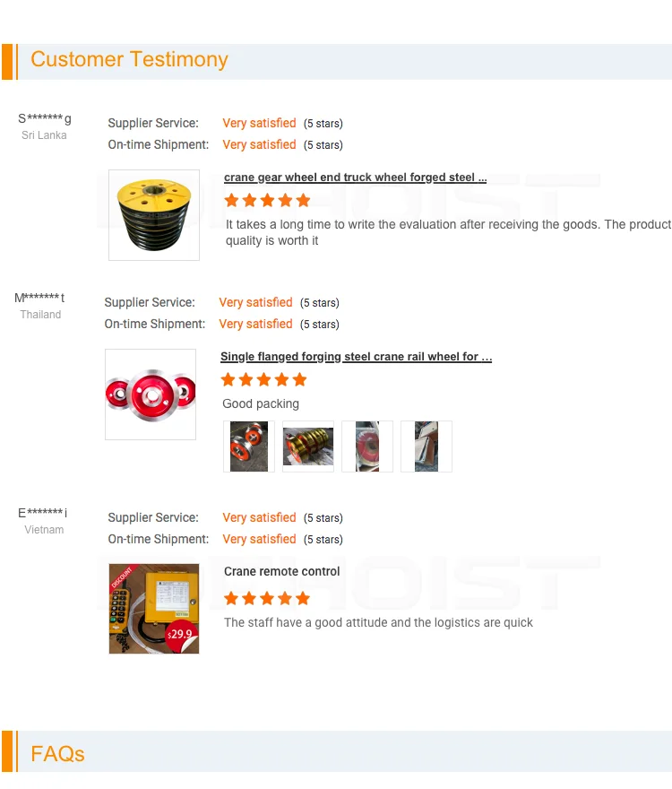Click the Thailand reviewer name M*******t
Viewport: 672px width, 789px height.
click(39, 298)
